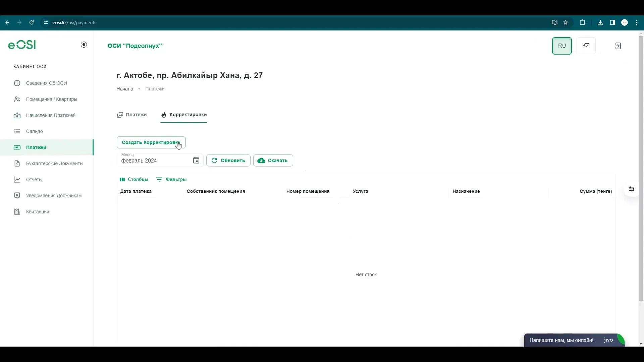Bookmark this page with star icon
Viewport: 644px width, 362px height.
point(566,22)
